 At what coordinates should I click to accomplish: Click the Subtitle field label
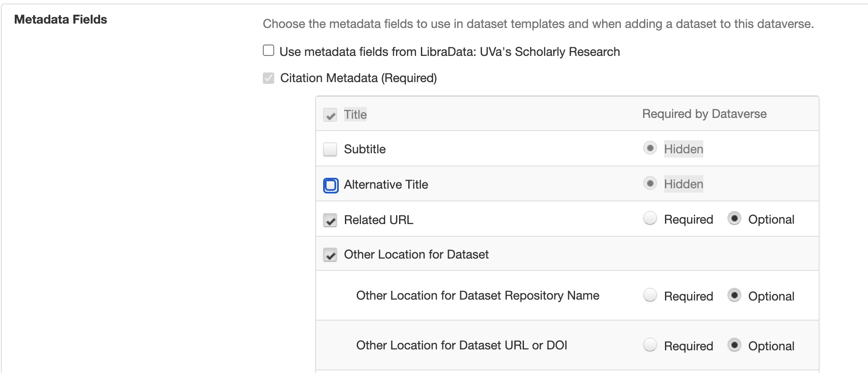pos(365,149)
